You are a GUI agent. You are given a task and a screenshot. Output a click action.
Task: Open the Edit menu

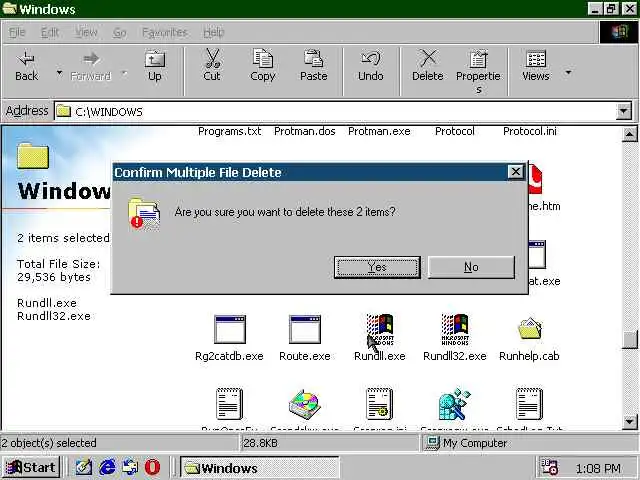(x=50, y=32)
